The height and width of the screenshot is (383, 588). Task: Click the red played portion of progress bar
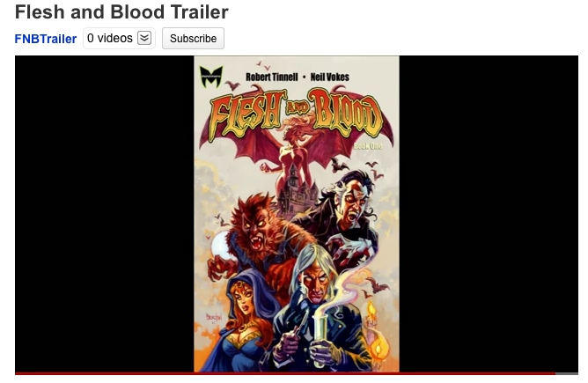(x=285, y=373)
